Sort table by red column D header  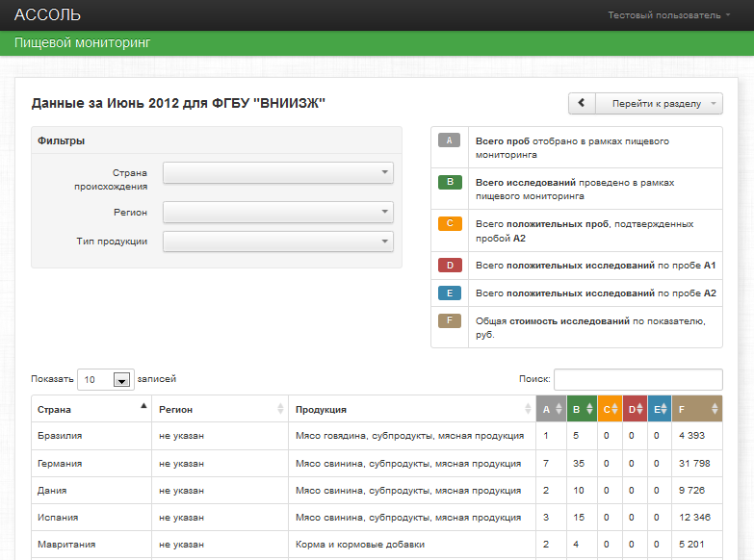[x=635, y=409]
